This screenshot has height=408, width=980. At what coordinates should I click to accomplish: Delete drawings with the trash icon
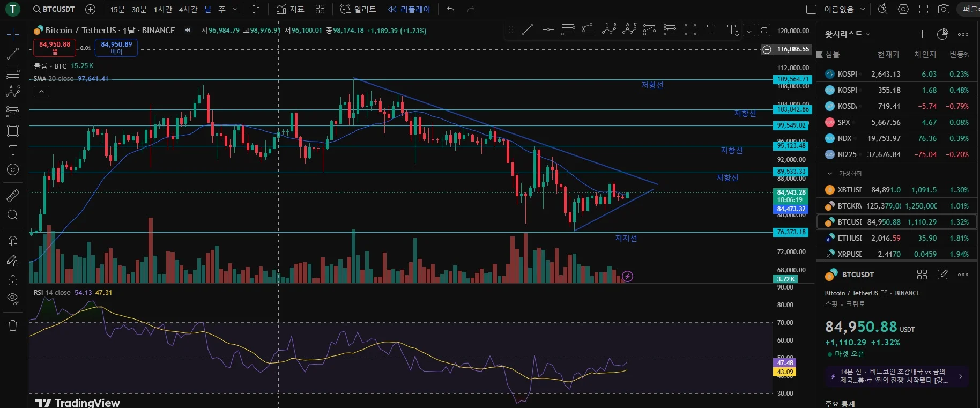point(13,325)
